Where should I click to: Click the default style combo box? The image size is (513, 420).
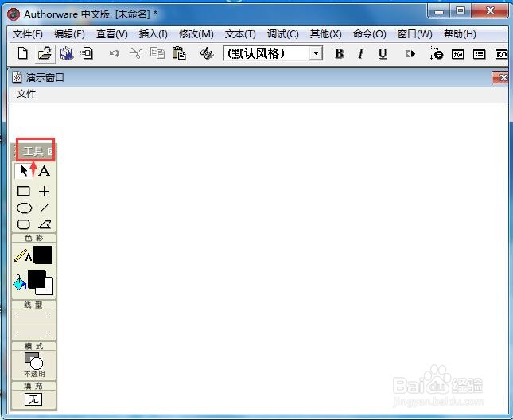coord(273,53)
